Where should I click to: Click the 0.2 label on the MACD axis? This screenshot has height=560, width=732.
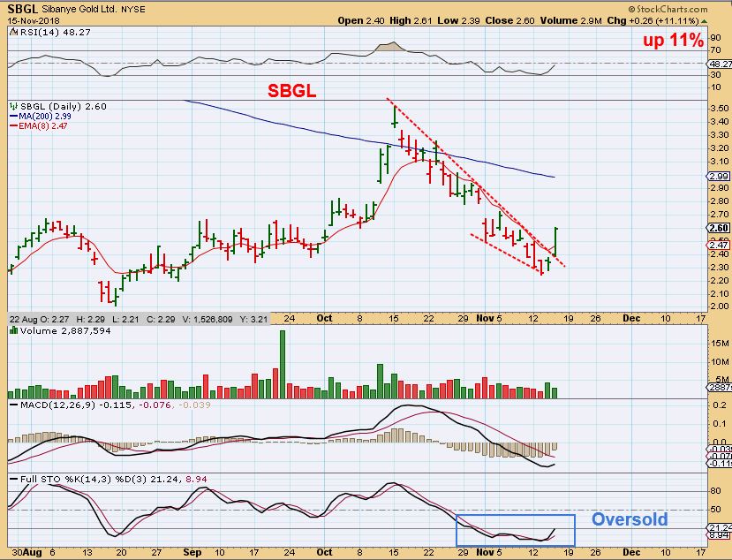(x=720, y=405)
